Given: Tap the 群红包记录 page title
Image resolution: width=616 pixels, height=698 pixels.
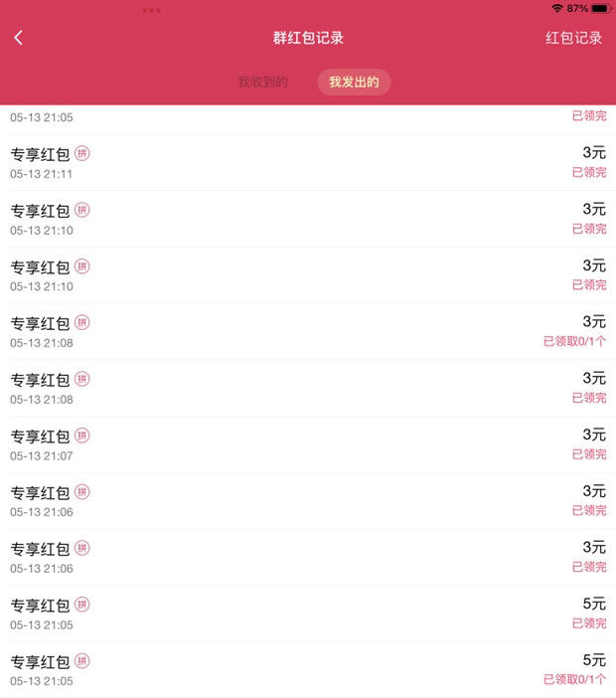Looking at the screenshot, I should click(308, 38).
